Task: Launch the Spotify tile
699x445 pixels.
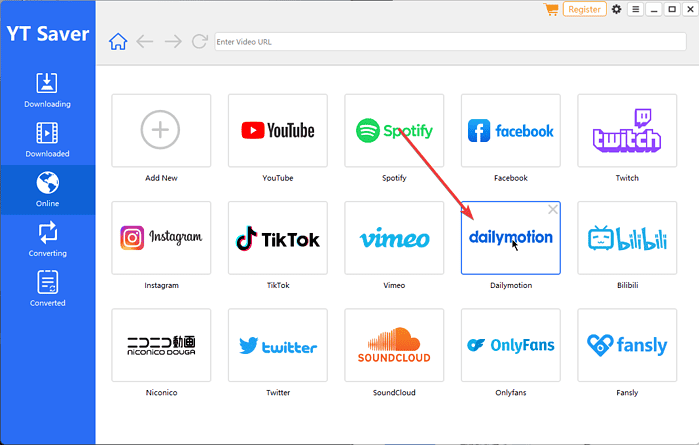Action: pos(394,130)
